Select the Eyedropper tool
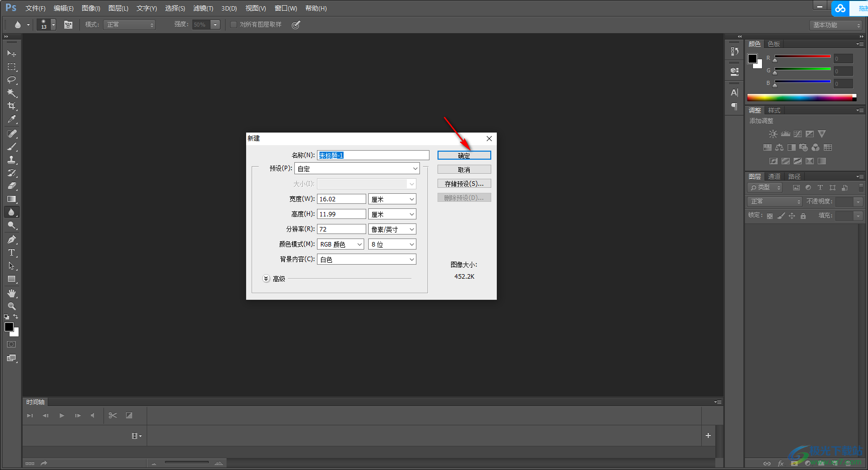Screen dimensions: 868x470 point(12,119)
